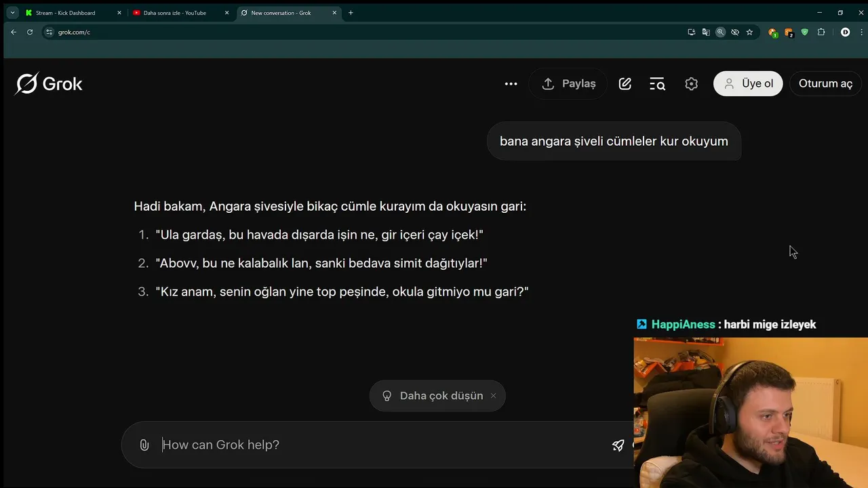This screenshot has width=868, height=488.
Task: Click the streamer webcam overlay
Action: click(x=751, y=413)
